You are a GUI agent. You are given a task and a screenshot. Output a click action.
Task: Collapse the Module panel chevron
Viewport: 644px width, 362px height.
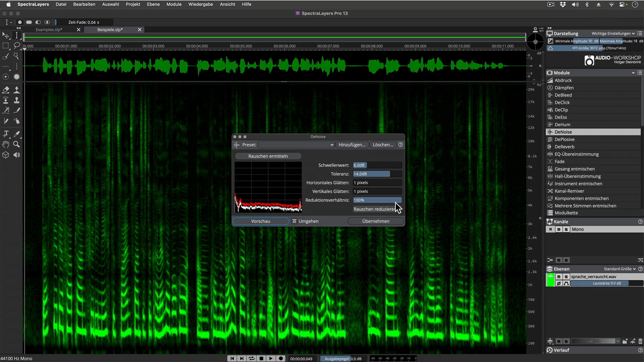tap(633, 73)
